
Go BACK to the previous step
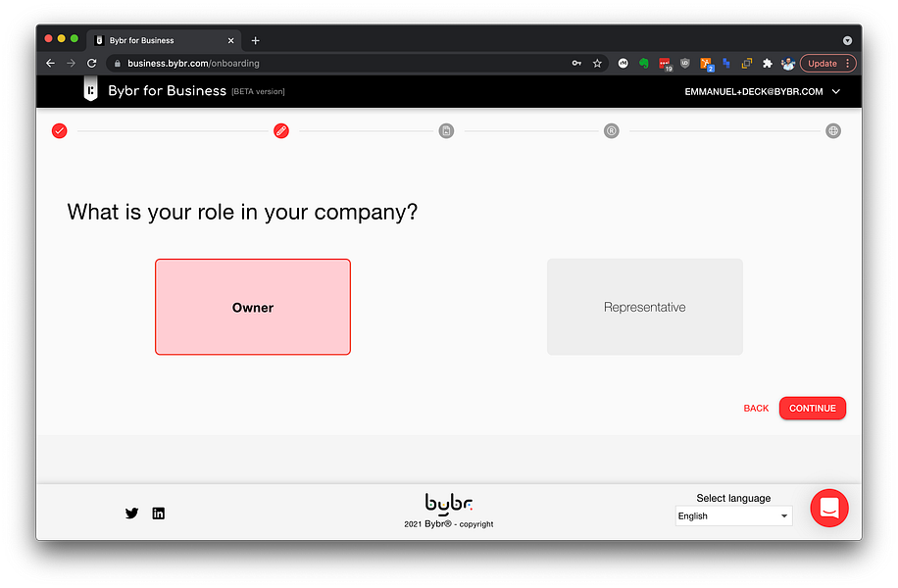click(x=756, y=408)
